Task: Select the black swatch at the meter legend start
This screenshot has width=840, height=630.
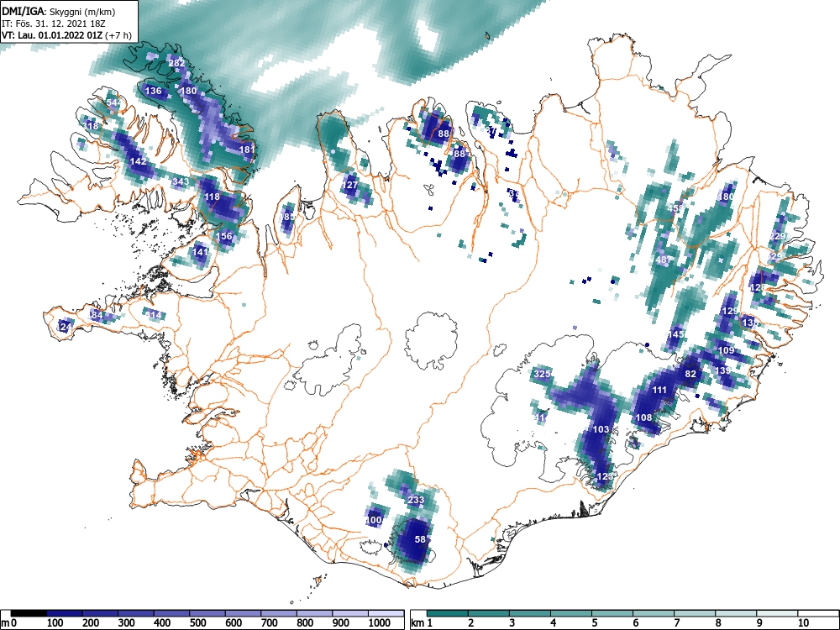Action: pyautogui.click(x=29, y=613)
